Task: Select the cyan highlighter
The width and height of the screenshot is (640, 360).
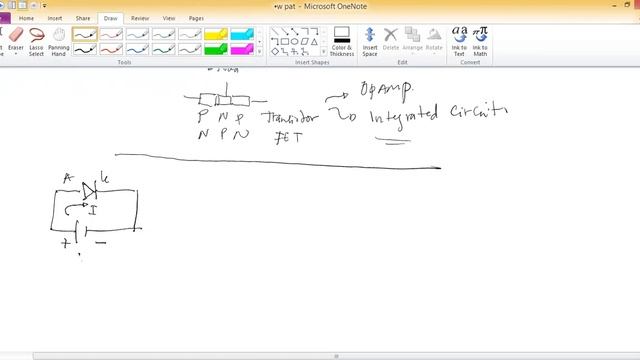Action: (x=242, y=34)
